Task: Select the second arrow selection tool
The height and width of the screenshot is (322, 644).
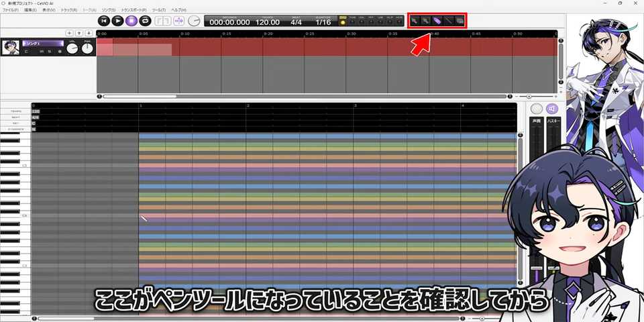Action: click(425, 20)
